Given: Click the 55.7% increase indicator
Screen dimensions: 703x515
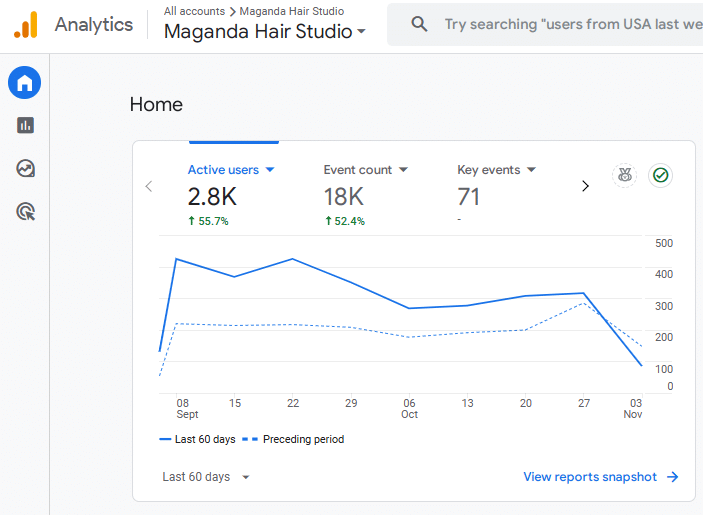Looking at the screenshot, I should 208,221.
